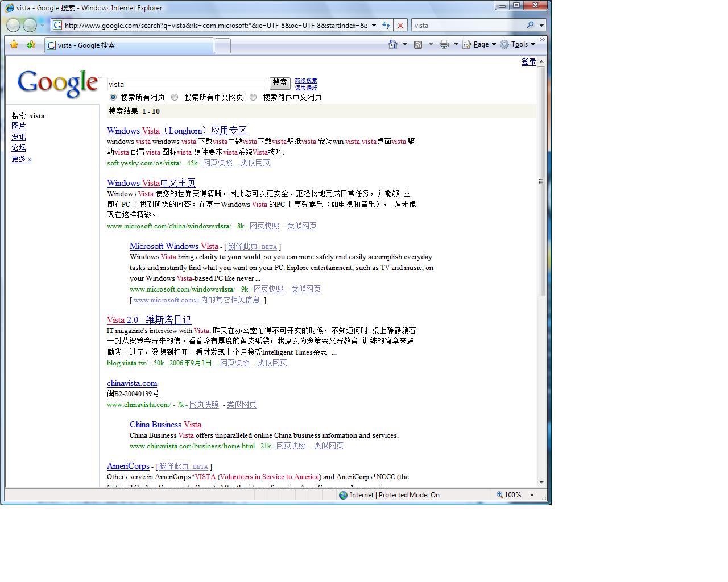Screen dimensions: 728x582
Task: Select the 搜索所有网页 radio button
Action: coord(113,97)
